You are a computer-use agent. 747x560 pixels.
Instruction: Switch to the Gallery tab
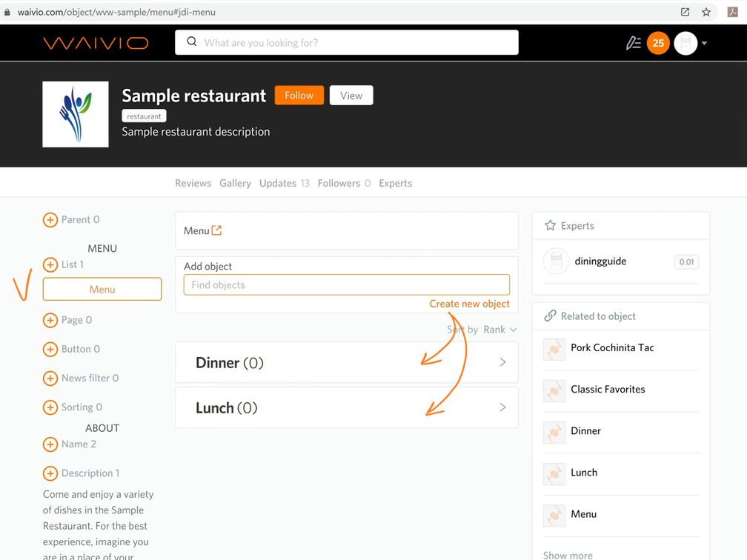pyautogui.click(x=235, y=183)
